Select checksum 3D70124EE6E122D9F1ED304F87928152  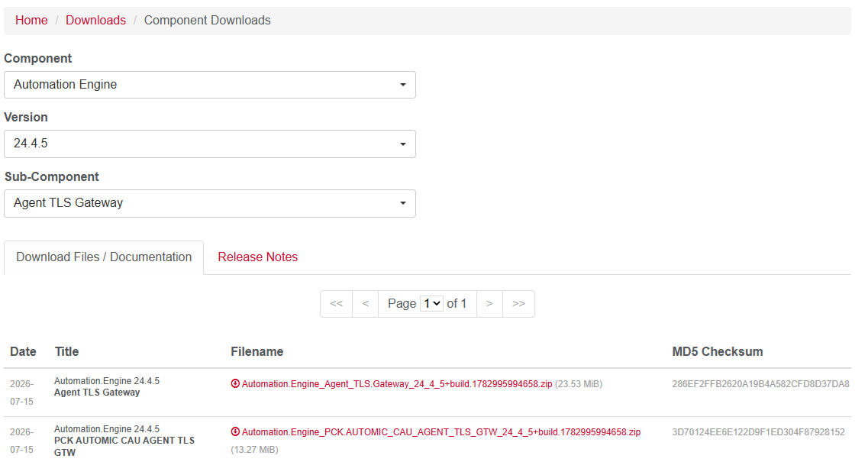[x=758, y=432]
